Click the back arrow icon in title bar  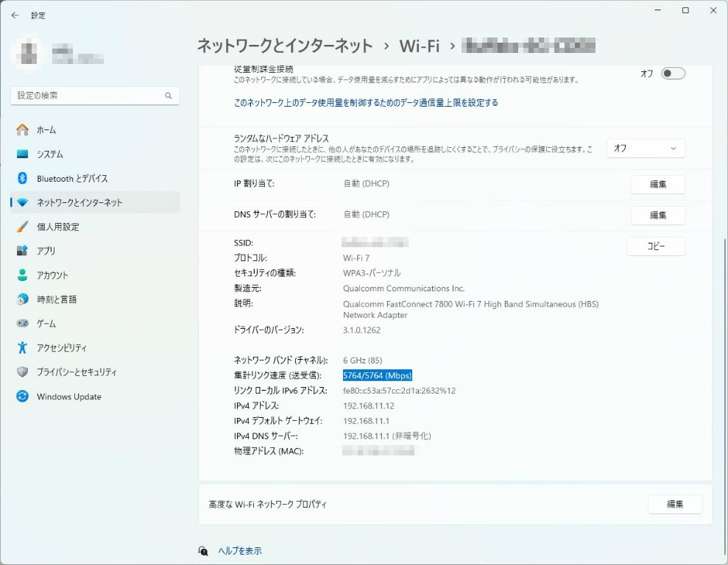click(15, 15)
